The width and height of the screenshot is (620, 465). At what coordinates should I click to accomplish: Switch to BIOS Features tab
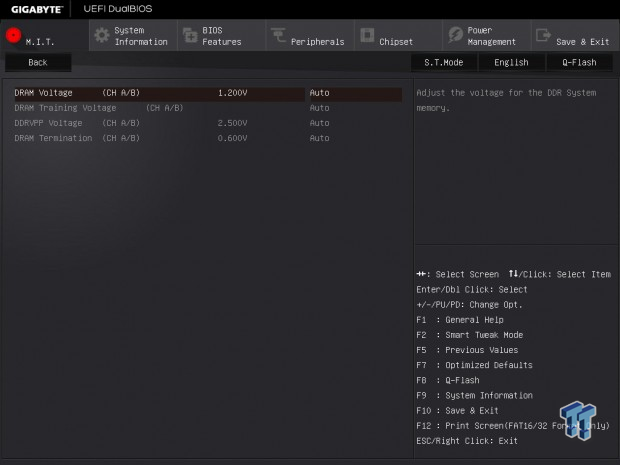point(221,35)
